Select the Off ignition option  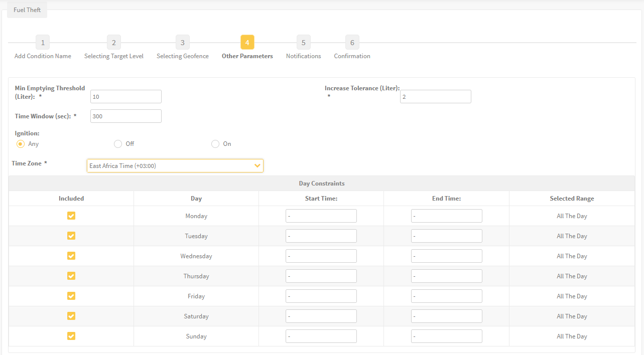[x=118, y=144]
